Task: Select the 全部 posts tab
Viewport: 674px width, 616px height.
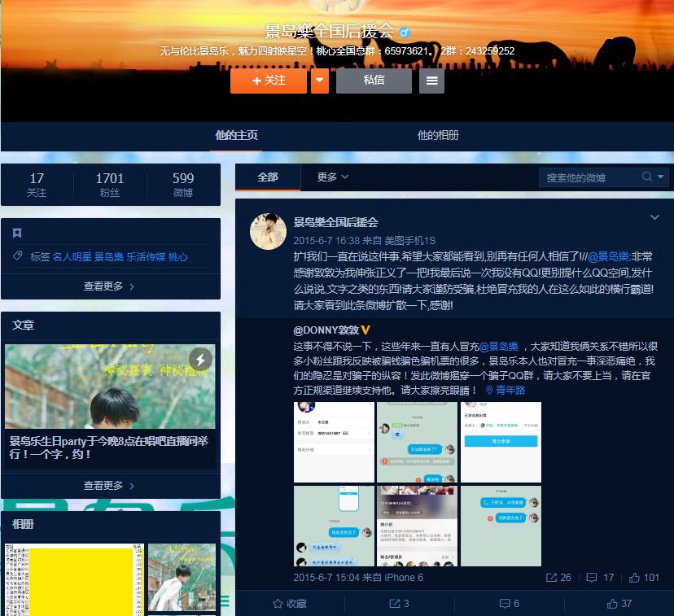Action: (267, 177)
